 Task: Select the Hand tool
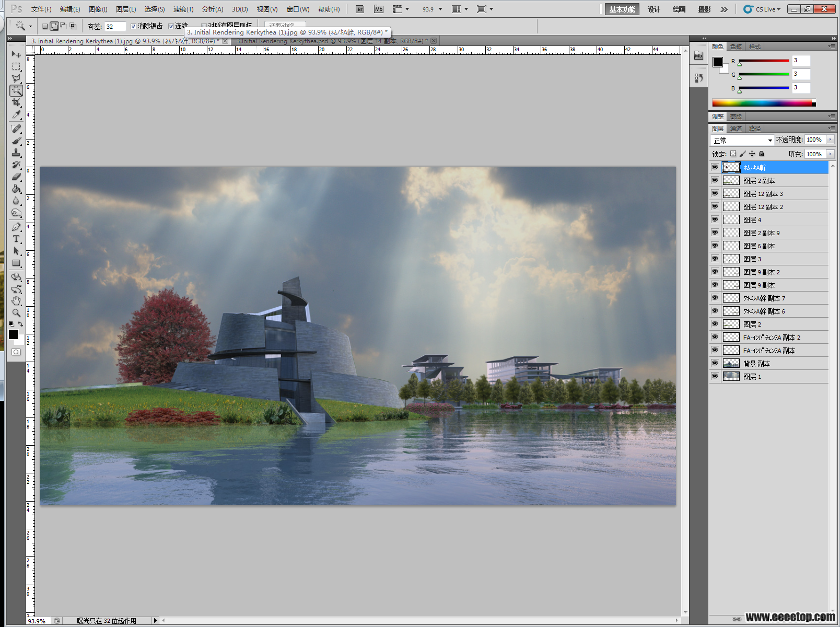click(x=16, y=301)
